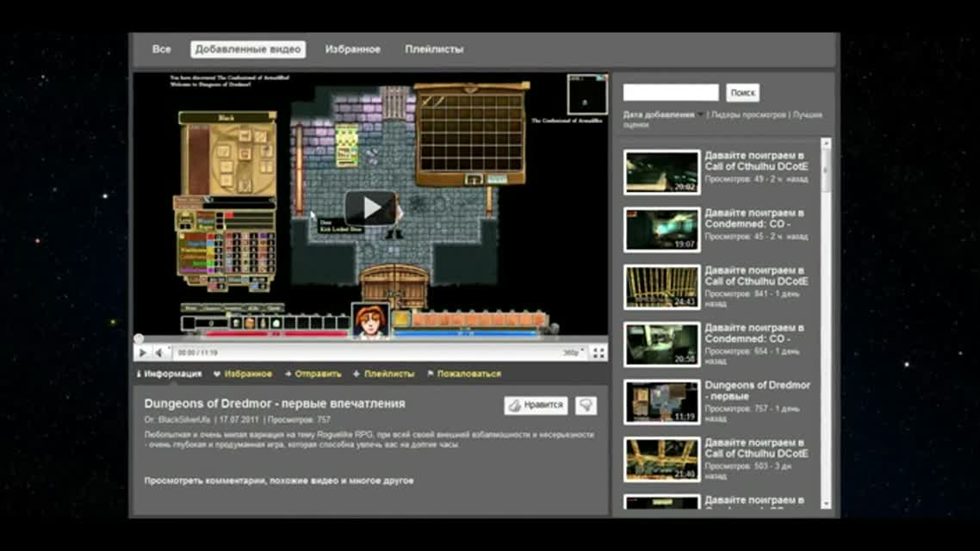Viewport: 980px width, 551px height.
Task: Open the 21:40 Call of Cthulhu thumbnail
Action: [662, 460]
